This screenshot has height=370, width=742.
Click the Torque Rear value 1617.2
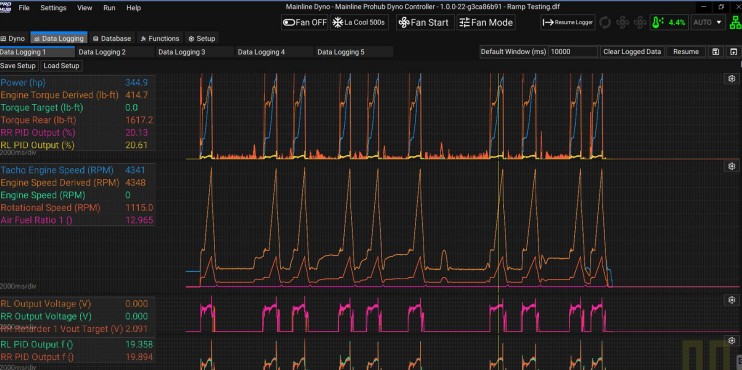pos(139,120)
